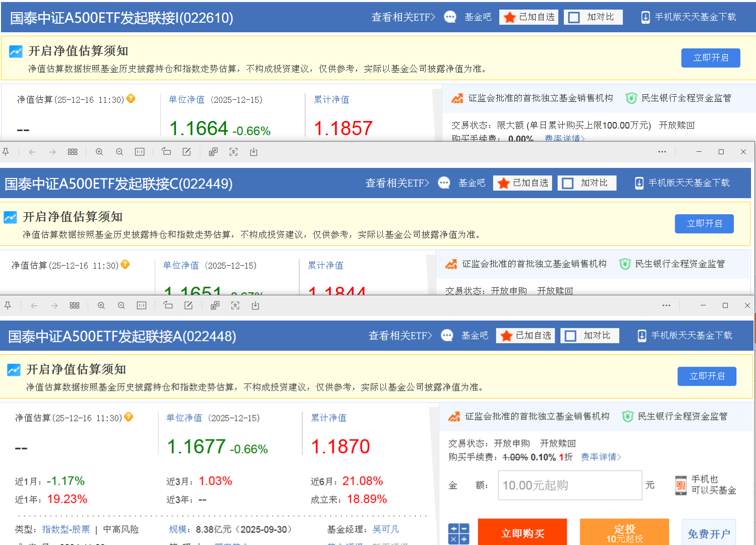Go back in the 联接C viewer toolbar
This screenshot has width=756, height=545.
[32, 152]
